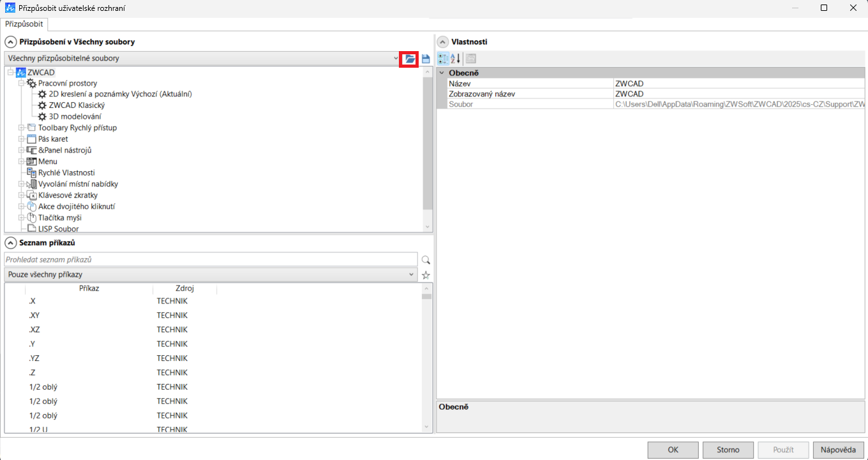868x460 pixels.
Task: Expand the Menu tree node
Action: [22, 162]
